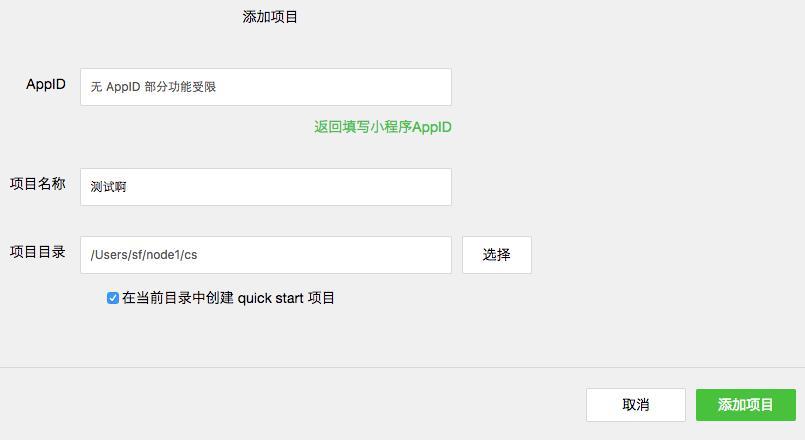The width and height of the screenshot is (805, 440).
Task: Click the 添加项目 dialog title
Action: click(270, 17)
